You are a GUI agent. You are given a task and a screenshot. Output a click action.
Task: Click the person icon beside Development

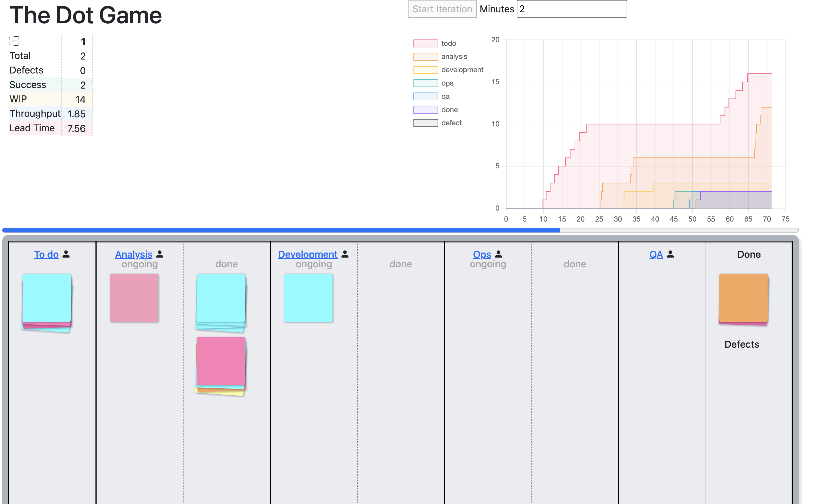[345, 254]
